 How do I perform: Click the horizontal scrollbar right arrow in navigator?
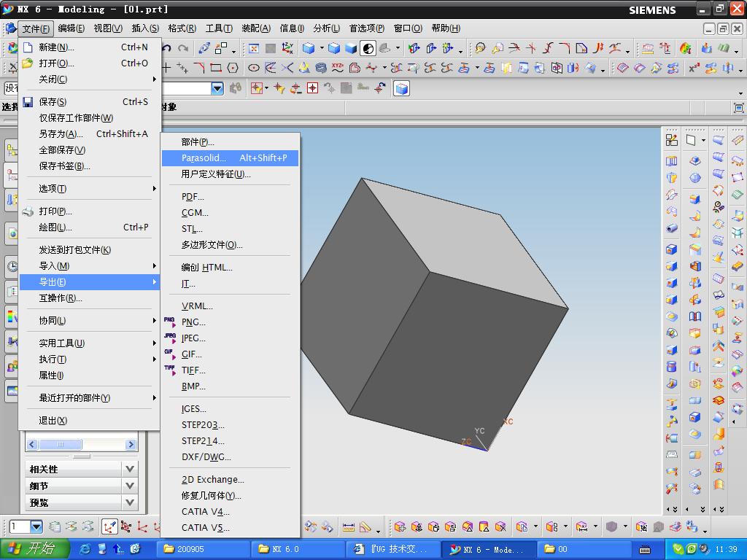131,444
